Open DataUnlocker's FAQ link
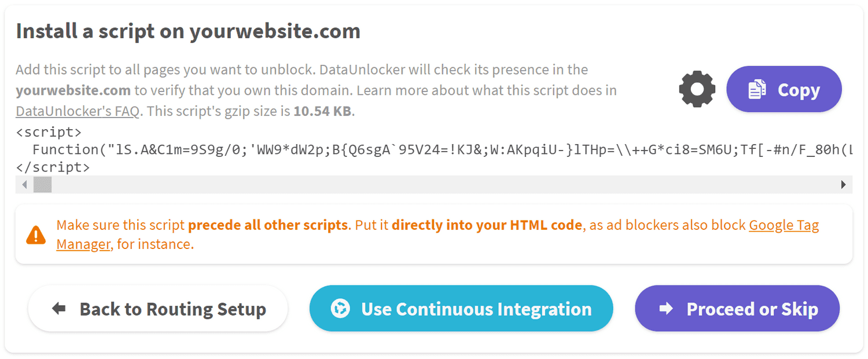This screenshot has height=359, width=868. (76, 111)
